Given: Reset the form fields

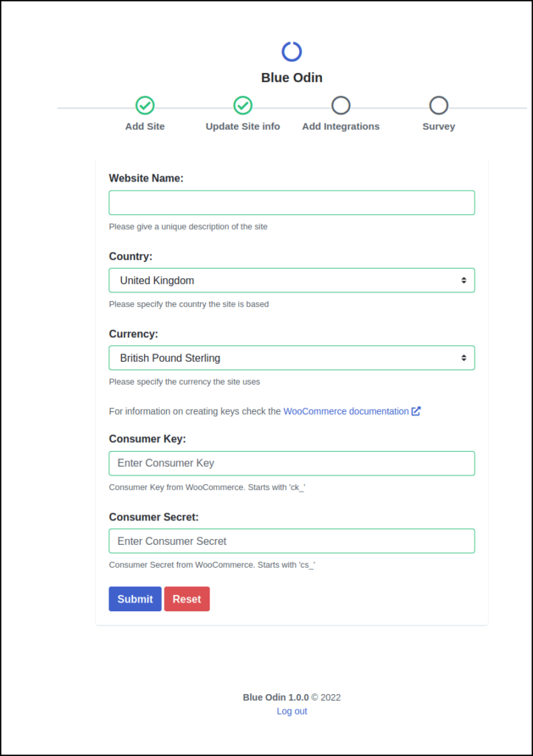Looking at the screenshot, I should coord(187,599).
